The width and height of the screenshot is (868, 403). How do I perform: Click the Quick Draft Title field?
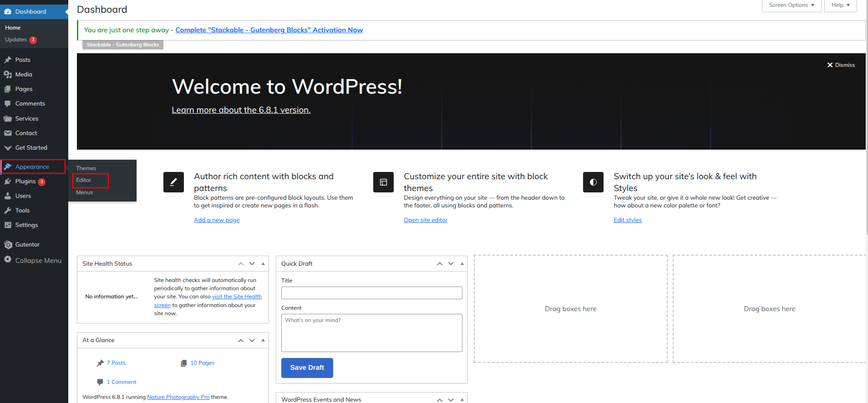[372, 293]
